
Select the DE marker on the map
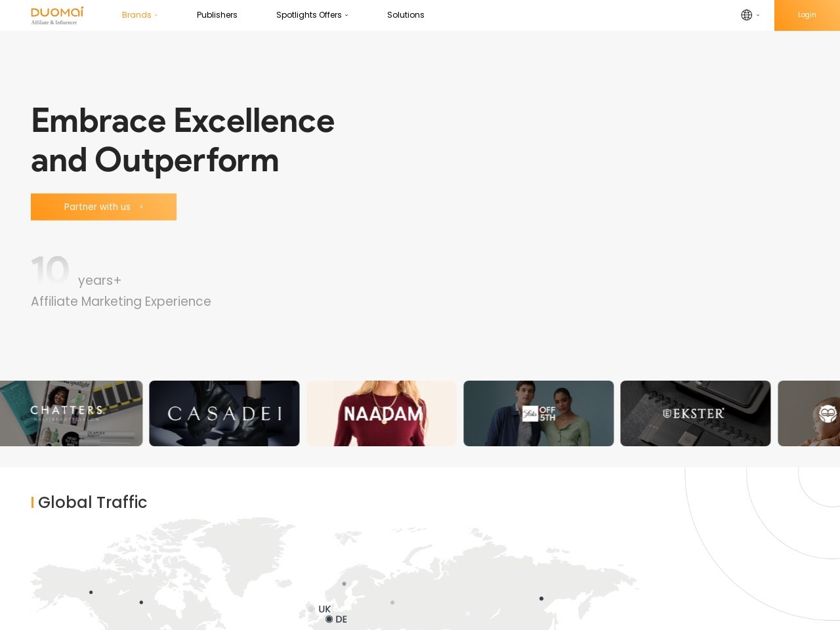point(329,619)
